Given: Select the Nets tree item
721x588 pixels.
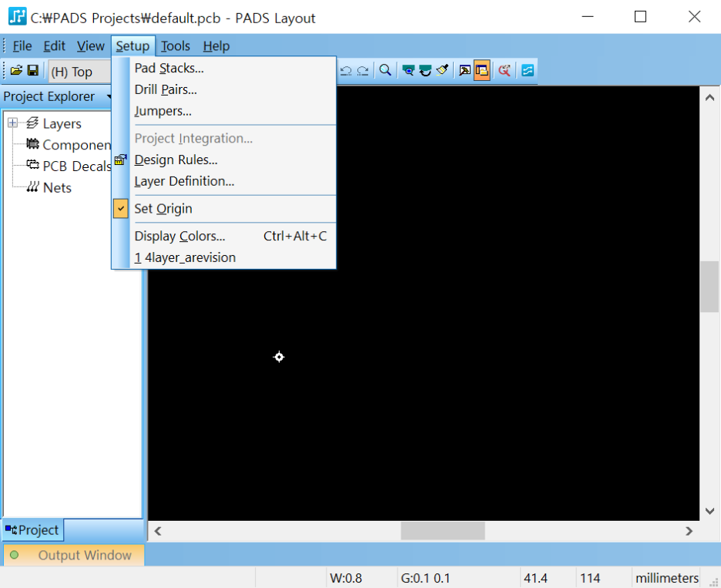Looking at the screenshot, I should click(x=57, y=188).
